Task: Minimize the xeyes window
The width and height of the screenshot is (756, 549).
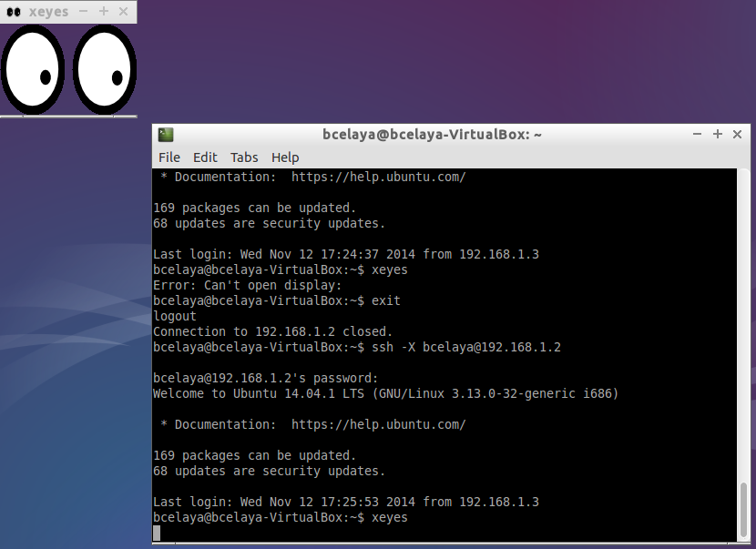Action: point(84,11)
